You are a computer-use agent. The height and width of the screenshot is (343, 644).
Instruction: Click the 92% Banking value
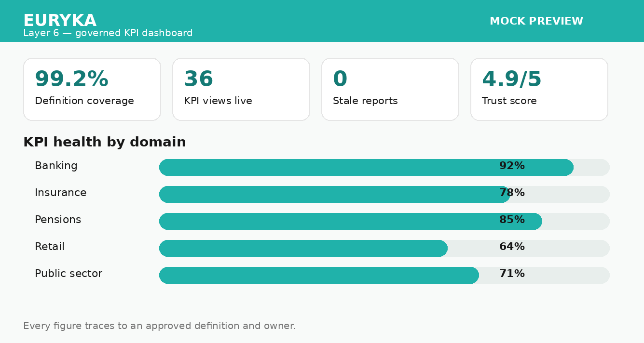(x=512, y=166)
